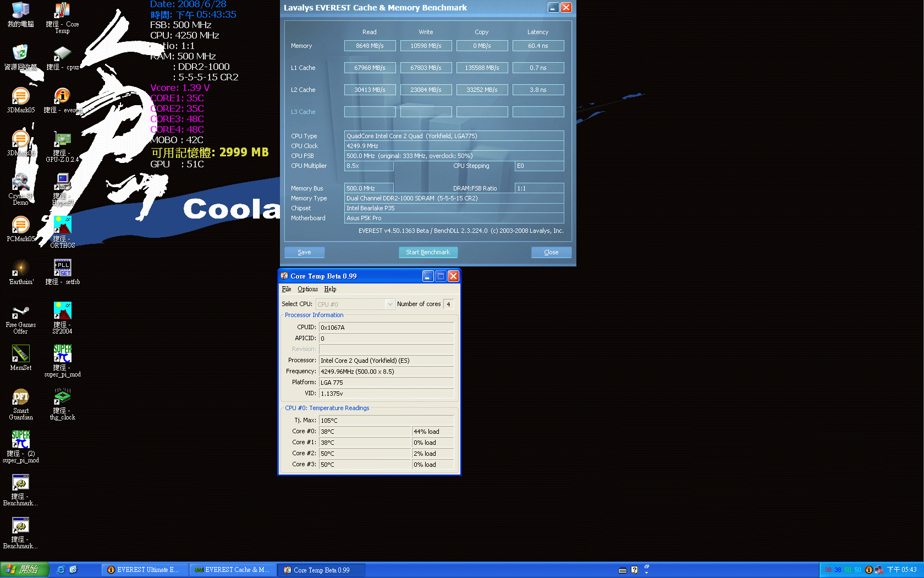Click Save in EVEREST benchmark window
924x578 pixels.
pyautogui.click(x=304, y=252)
